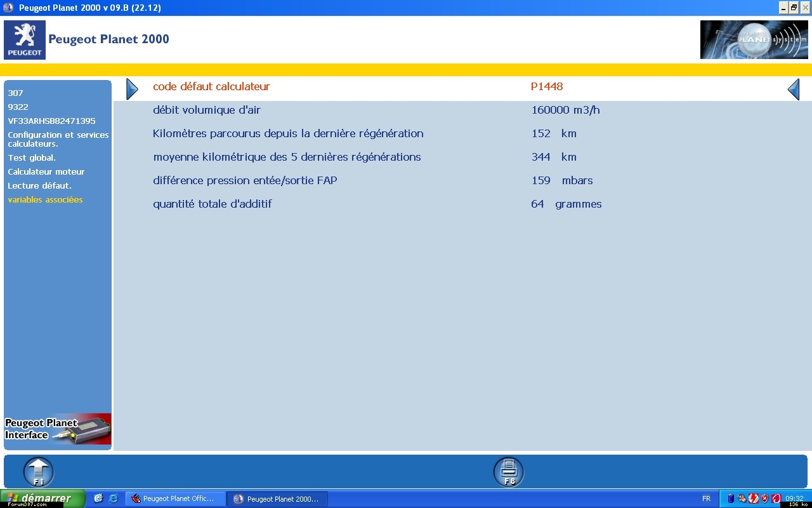Click the 09:32 system clock

click(795, 498)
